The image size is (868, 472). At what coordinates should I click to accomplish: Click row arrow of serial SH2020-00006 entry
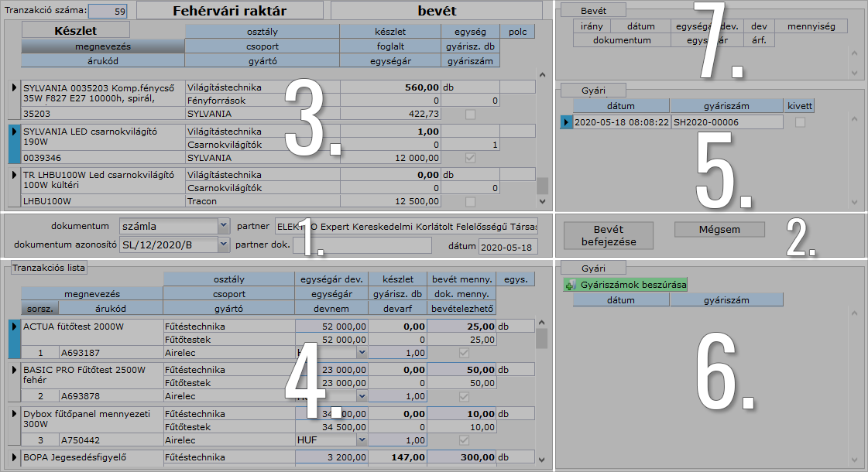click(x=566, y=122)
